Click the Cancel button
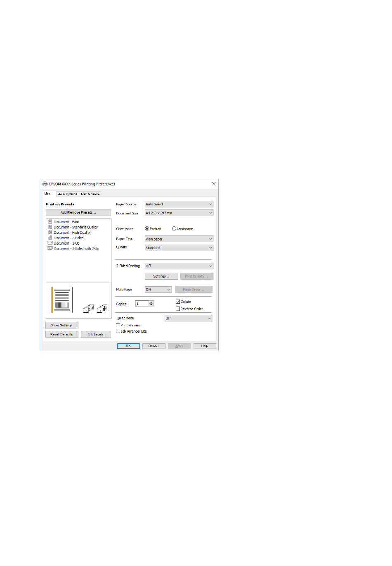Screen dimensions: 392x566 pyautogui.click(x=153, y=346)
